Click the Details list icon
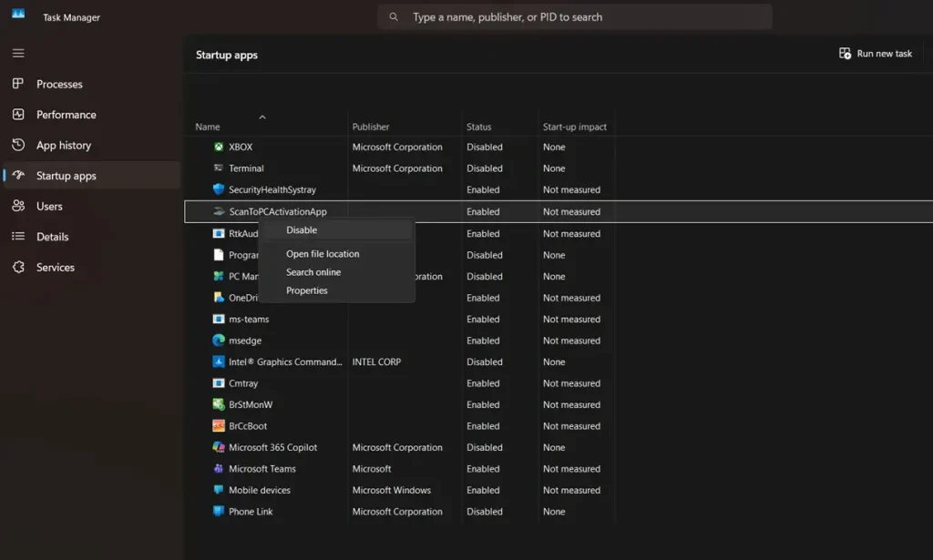 [18, 236]
